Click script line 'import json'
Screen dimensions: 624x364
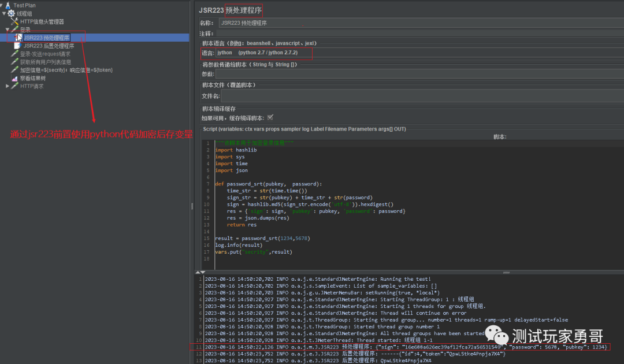pos(231,170)
